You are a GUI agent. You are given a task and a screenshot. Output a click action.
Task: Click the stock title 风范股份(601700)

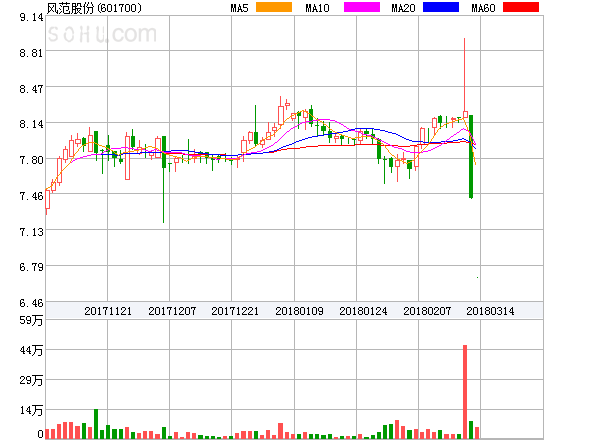click(94, 8)
